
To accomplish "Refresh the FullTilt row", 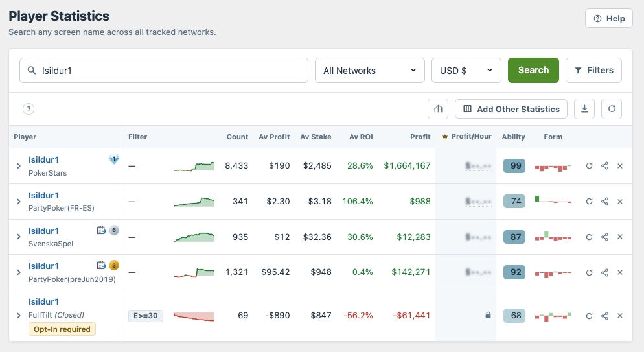I will (589, 316).
